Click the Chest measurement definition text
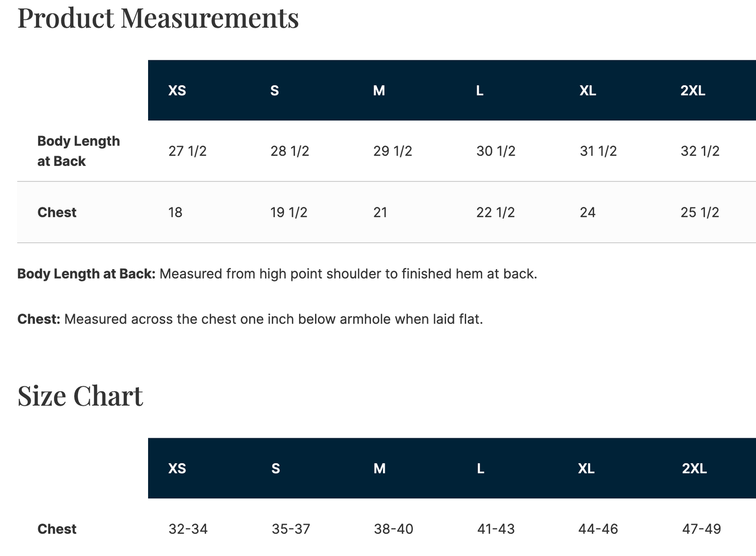Image resolution: width=756 pixels, height=556 pixels. click(250, 319)
